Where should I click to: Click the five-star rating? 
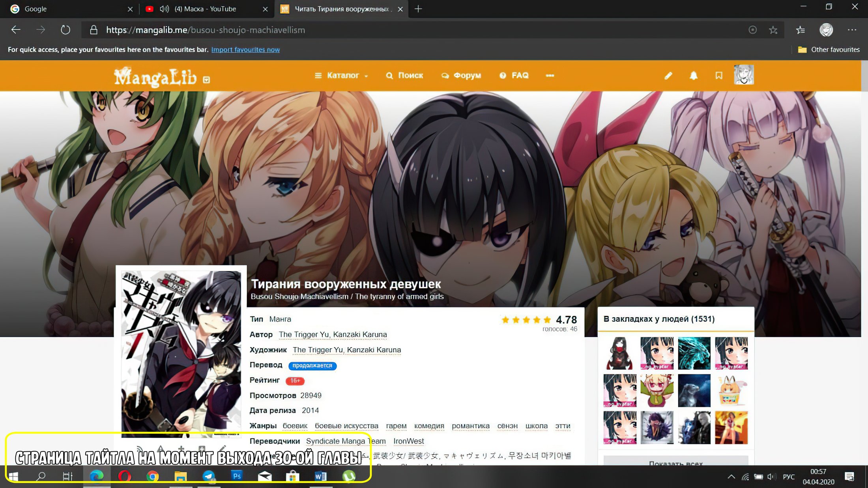[526, 320]
